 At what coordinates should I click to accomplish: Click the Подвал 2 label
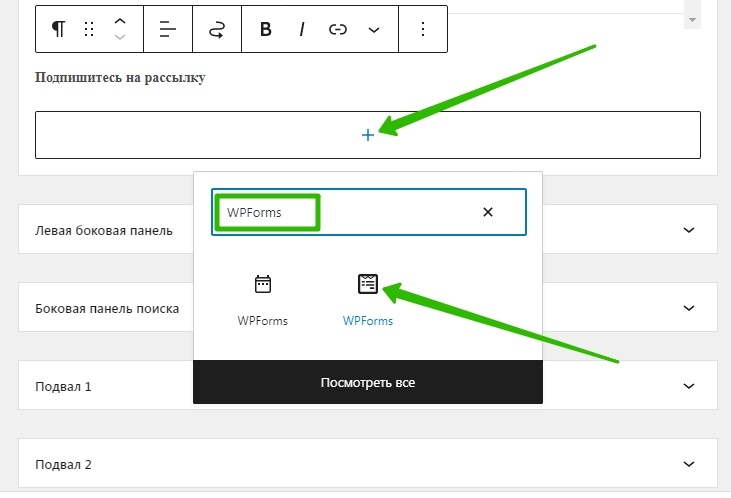(63, 464)
